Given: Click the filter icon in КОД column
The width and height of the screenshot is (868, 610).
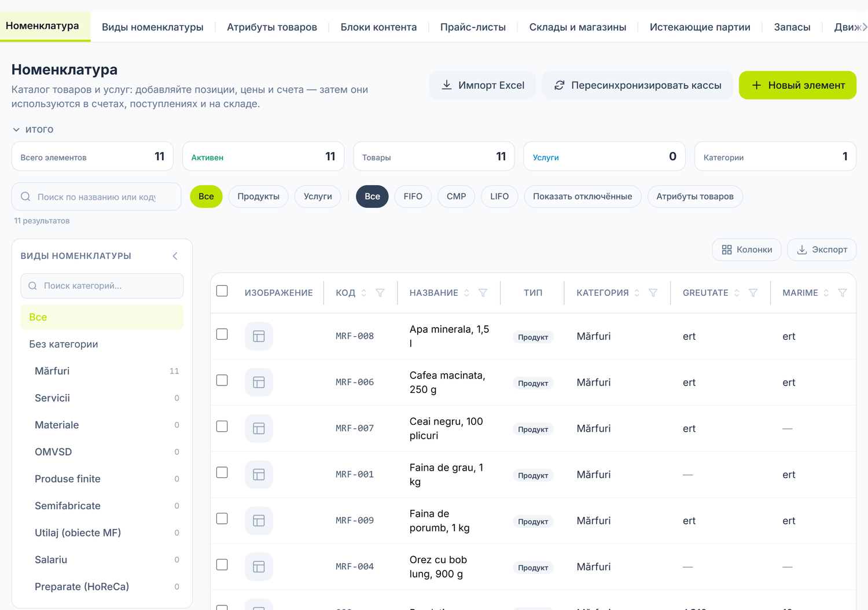Looking at the screenshot, I should [380, 293].
